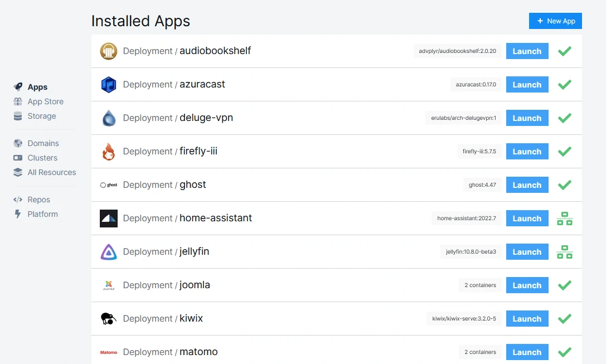Viewport: 606px width, 364px height.
Task: Click the ghost:4.47 image tag
Action: (x=482, y=185)
